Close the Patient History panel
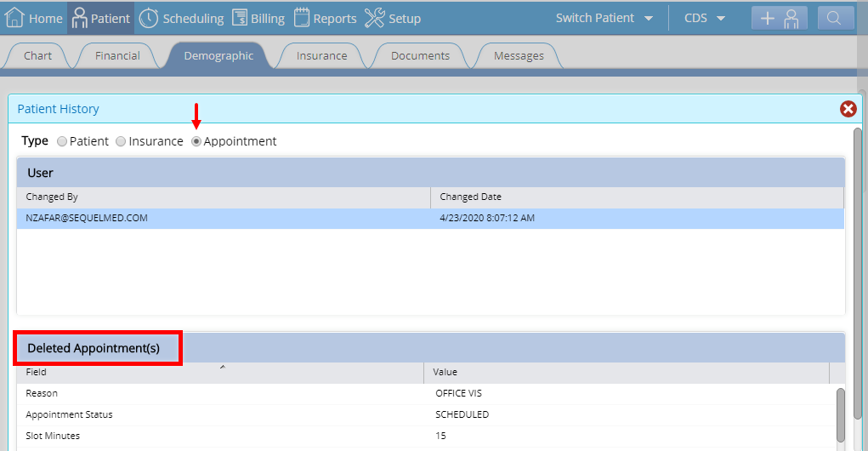This screenshot has height=451, width=868. point(848,109)
